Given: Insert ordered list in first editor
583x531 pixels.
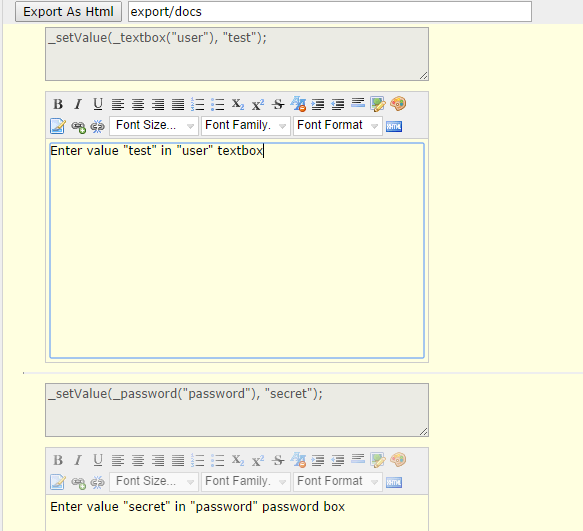Looking at the screenshot, I should 197,104.
